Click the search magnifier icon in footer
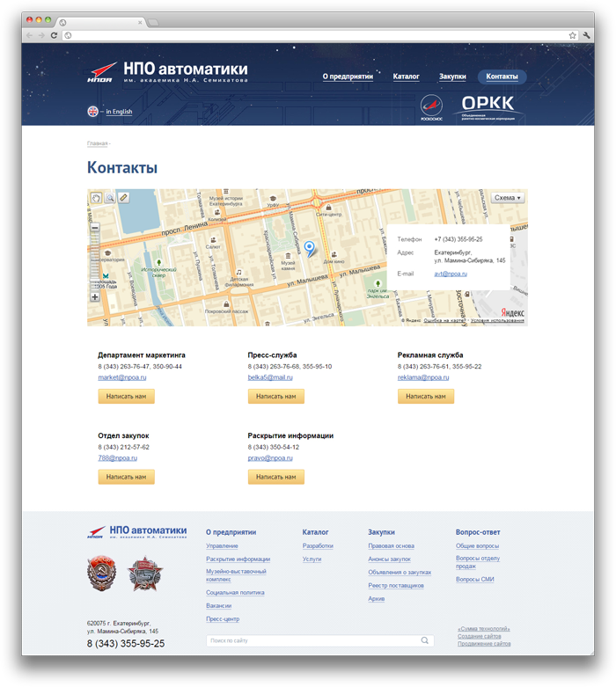Viewport: 616px width, 687px height. pos(424,640)
